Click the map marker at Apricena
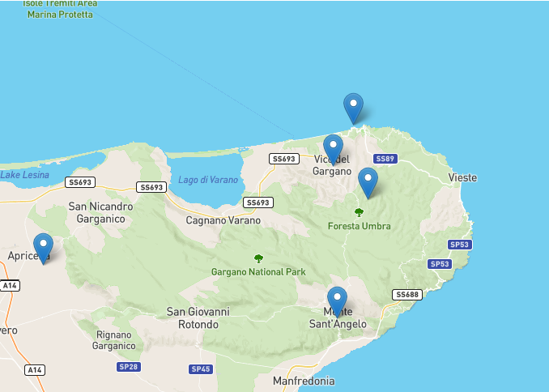The height and width of the screenshot is (392, 549). [44, 249]
